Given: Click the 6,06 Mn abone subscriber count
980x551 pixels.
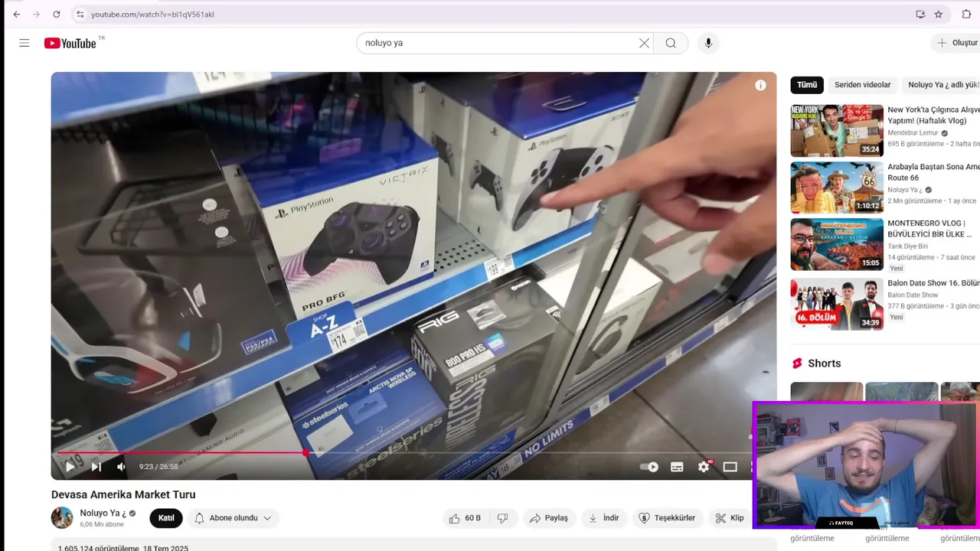Looking at the screenshot, I should coord(102,524).
